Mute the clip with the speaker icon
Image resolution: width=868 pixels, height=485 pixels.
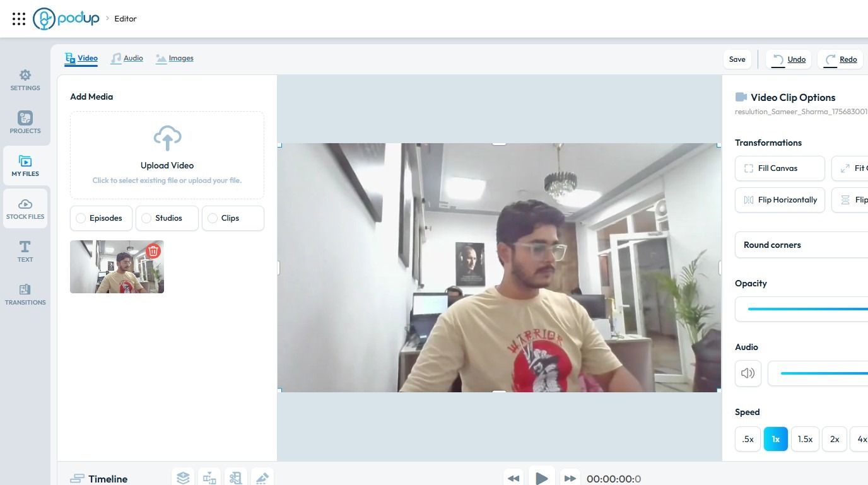[748, 373]
